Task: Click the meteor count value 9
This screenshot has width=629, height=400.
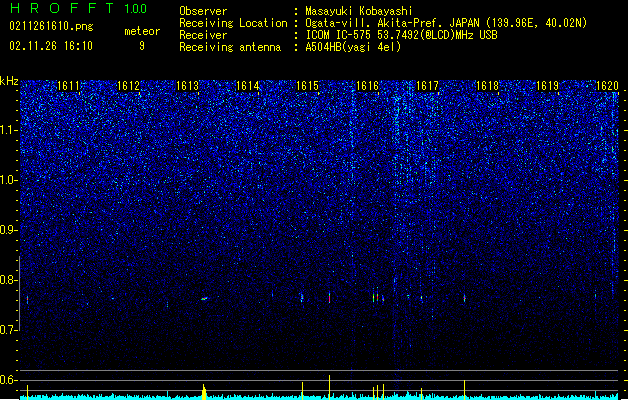Action: click(x=142, y=46)
